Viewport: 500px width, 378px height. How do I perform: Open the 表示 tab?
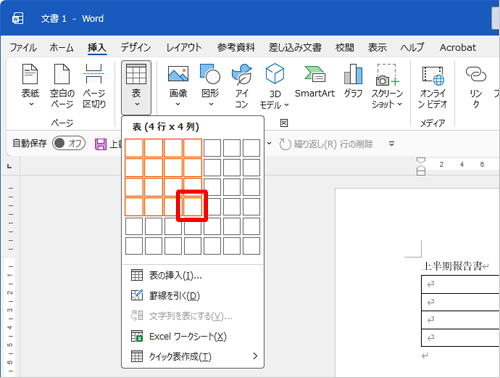(377, 48)
